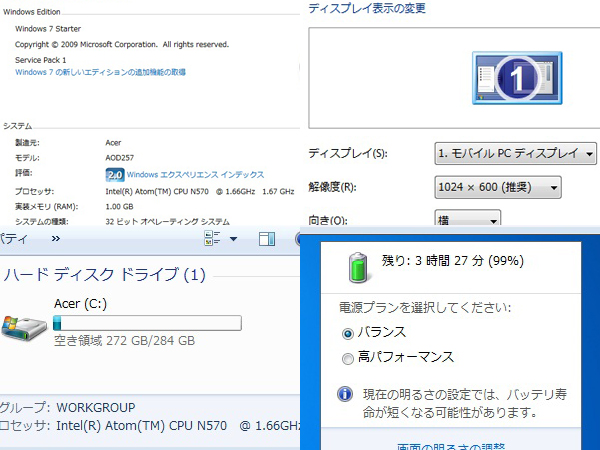Select the monitor 1 display thumbnail

pos(517,78)
